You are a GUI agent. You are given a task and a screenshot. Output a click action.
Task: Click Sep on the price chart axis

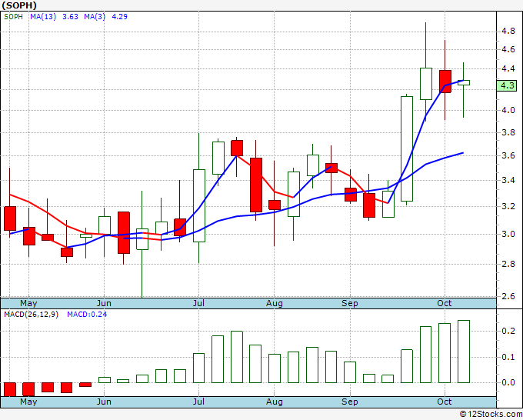tap(349, 304)
